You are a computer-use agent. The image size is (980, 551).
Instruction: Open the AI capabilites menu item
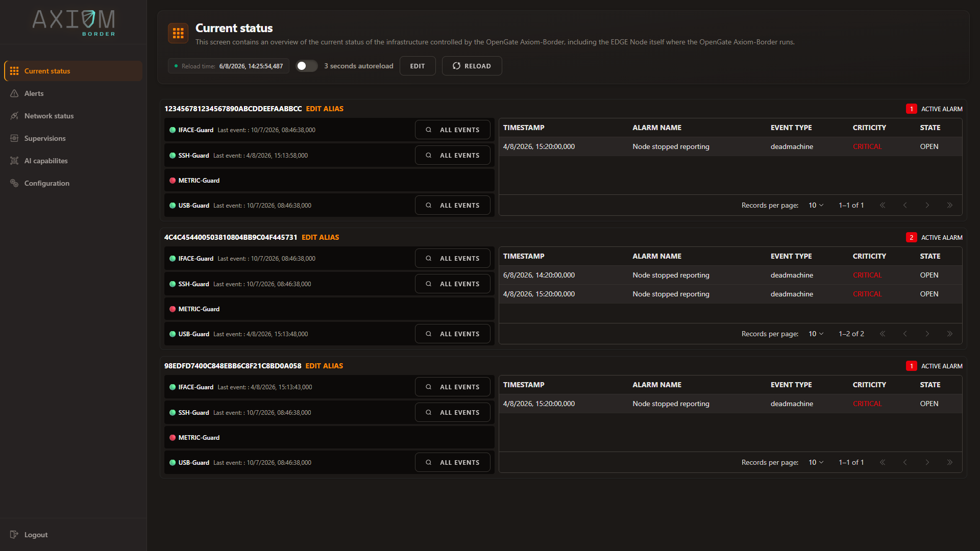pos(73,161)
